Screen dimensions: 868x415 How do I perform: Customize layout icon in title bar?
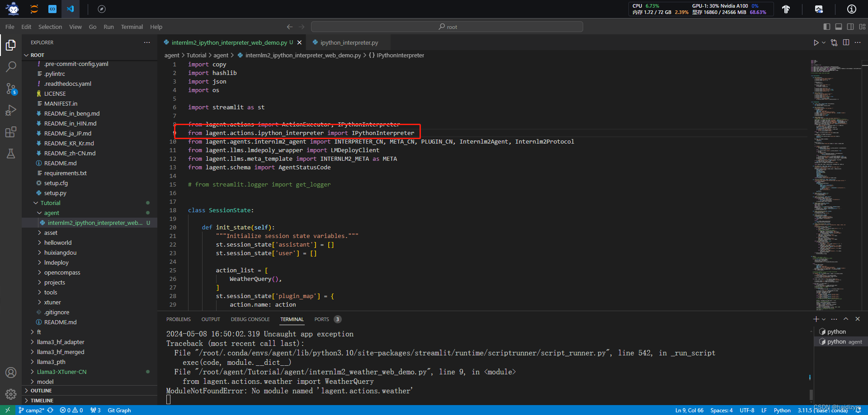[x=863, y=27]
